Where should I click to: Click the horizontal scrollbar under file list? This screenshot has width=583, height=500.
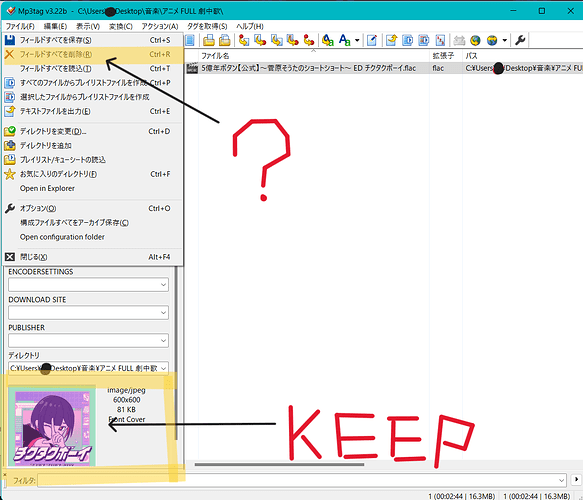[x=279, y=464]
